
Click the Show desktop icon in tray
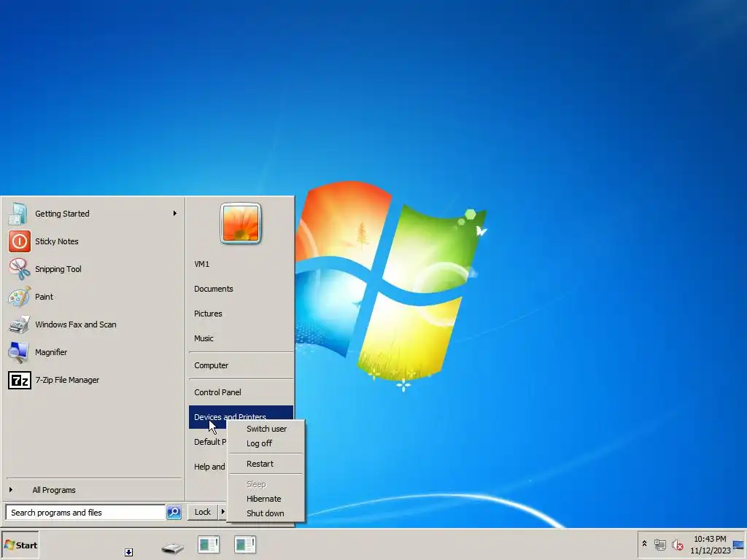click(x=738, y=545)
